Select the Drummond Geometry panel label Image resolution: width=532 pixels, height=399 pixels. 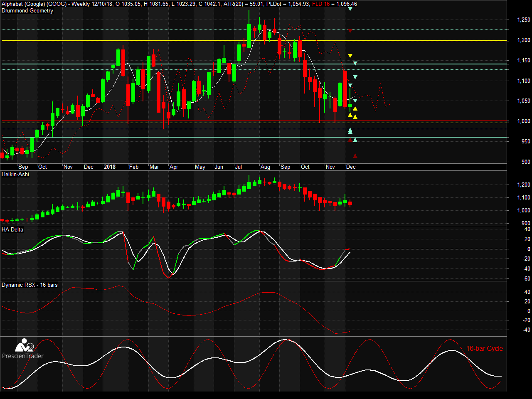(x=27, y=10)
